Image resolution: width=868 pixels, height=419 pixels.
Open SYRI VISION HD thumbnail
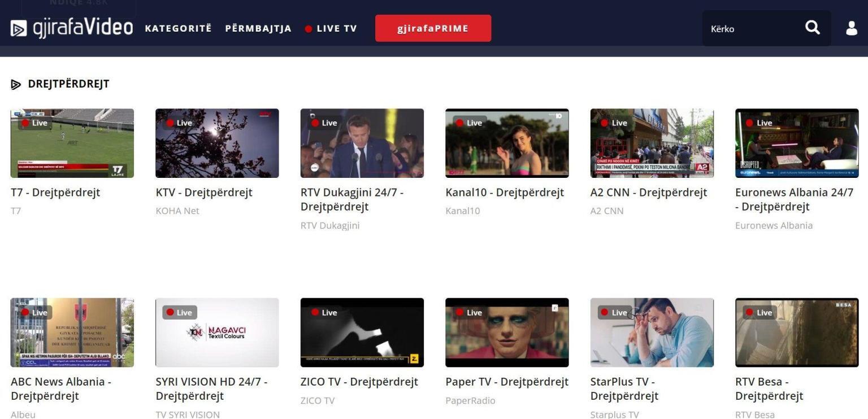point(217,333)
